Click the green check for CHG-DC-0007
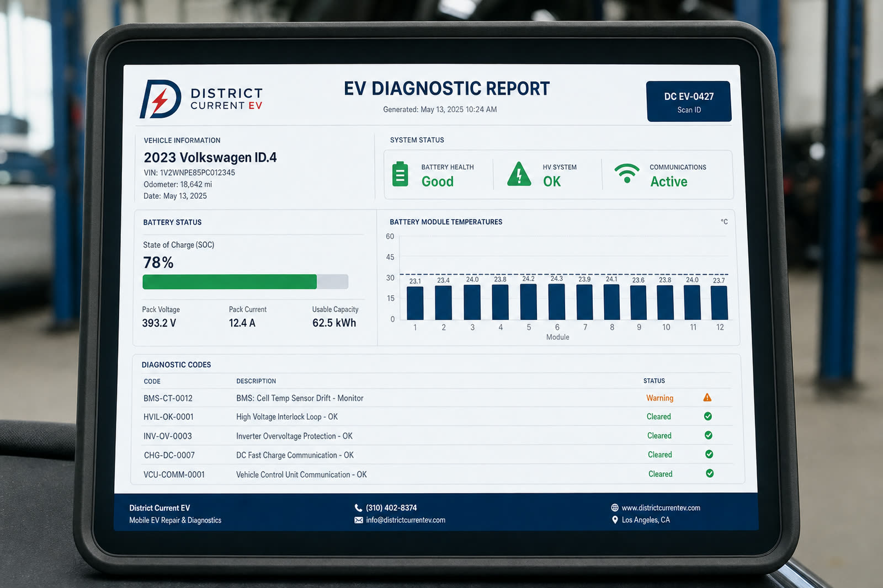This screenshot has width=883, height=588. point(709,454)
